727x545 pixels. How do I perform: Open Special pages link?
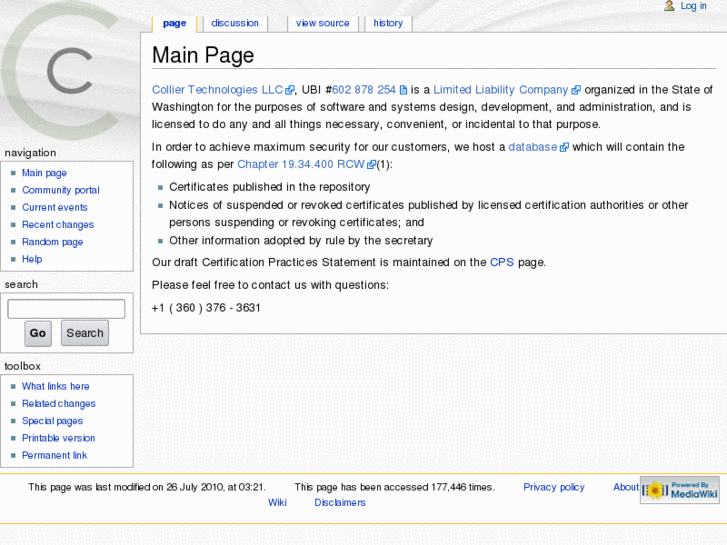click(x=52, y=421)
